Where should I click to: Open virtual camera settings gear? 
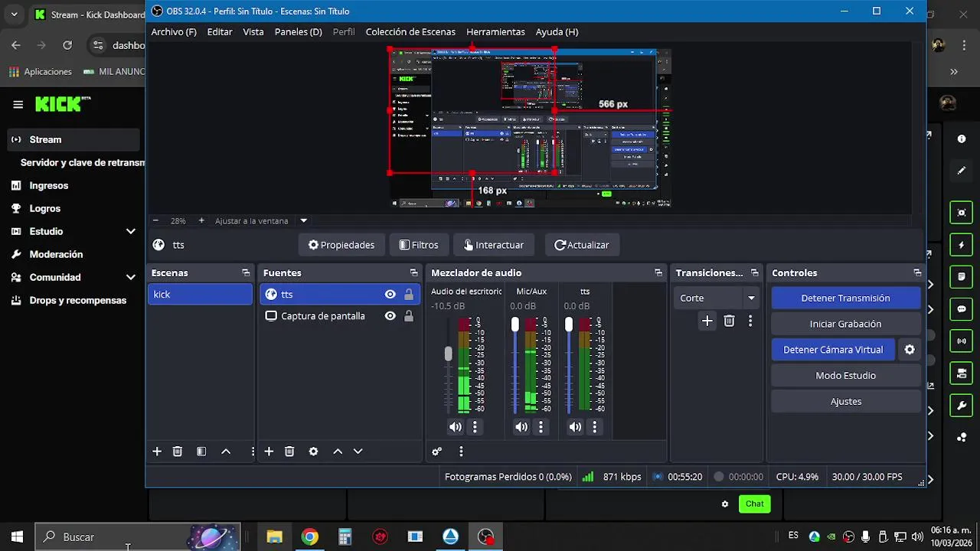[910, 350]
